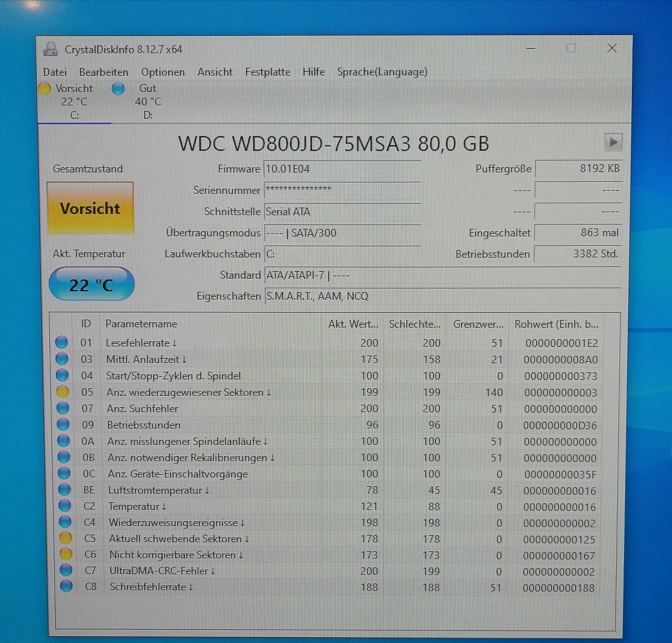This screenshot has width=672, height=643.
Task: Click the Rohwert column header
Action: coord(556,324)
